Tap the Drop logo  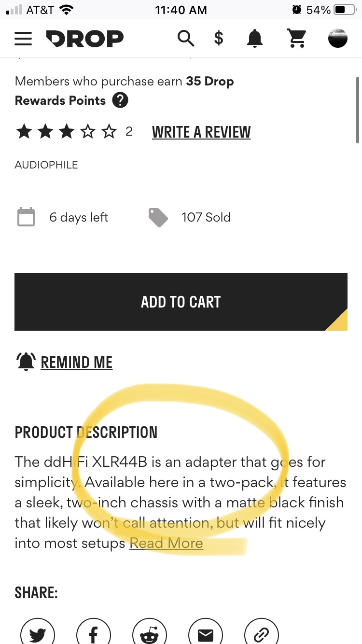[x=85, y=39]
